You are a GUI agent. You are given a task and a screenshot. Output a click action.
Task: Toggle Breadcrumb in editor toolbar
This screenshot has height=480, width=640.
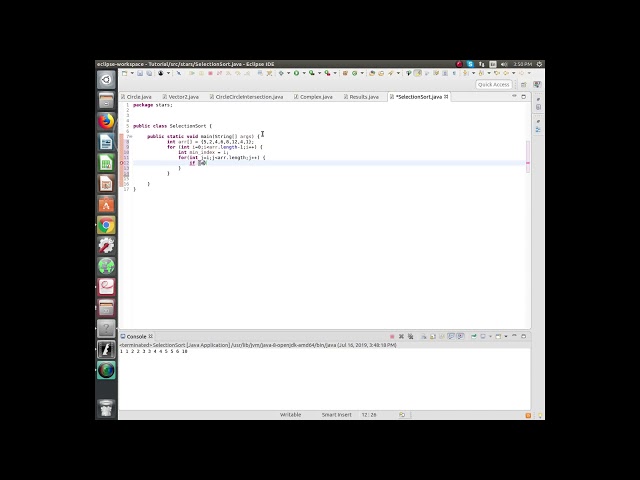pyautogui.click(x=409, y=73)
